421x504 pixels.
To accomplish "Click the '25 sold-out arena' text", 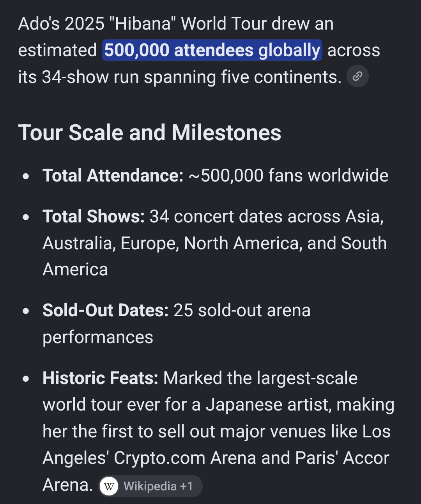I will click(x=242, y=310).
